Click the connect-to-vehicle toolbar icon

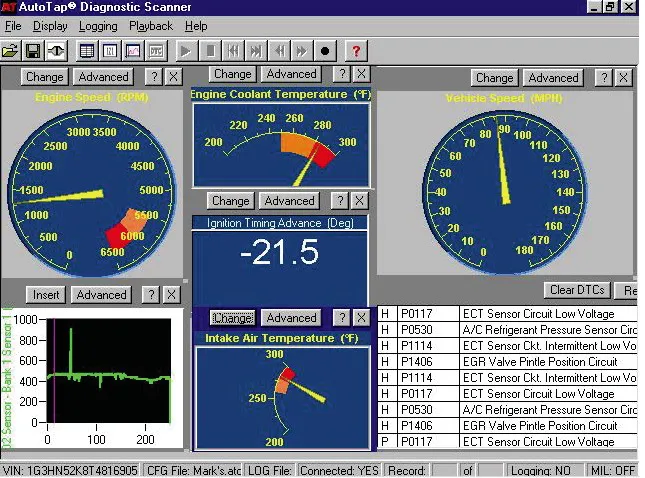pyautogui.click(x=56, y=50)
